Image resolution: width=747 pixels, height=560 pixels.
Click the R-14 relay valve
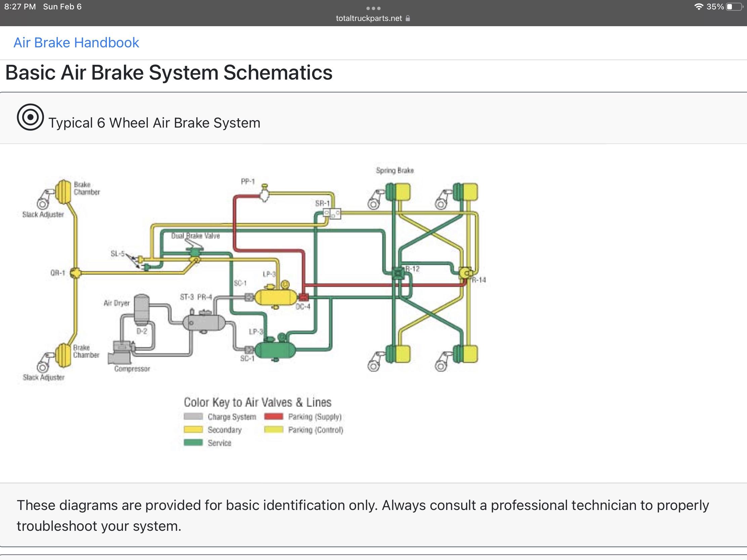[x=466, y=273]
